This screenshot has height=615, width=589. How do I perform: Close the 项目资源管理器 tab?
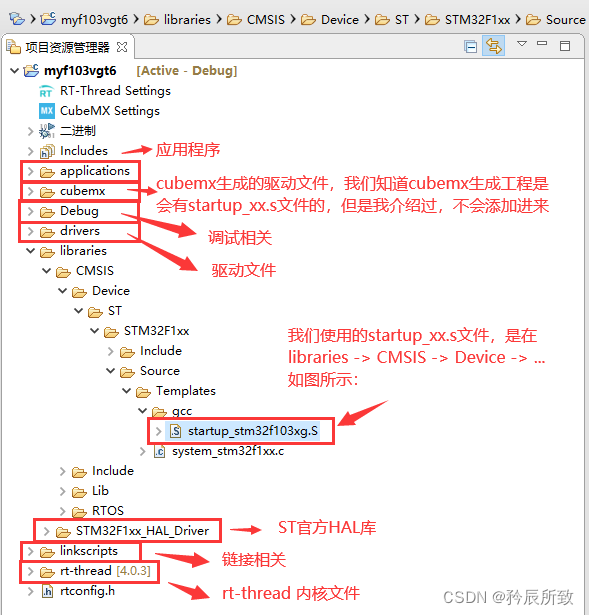122,47
